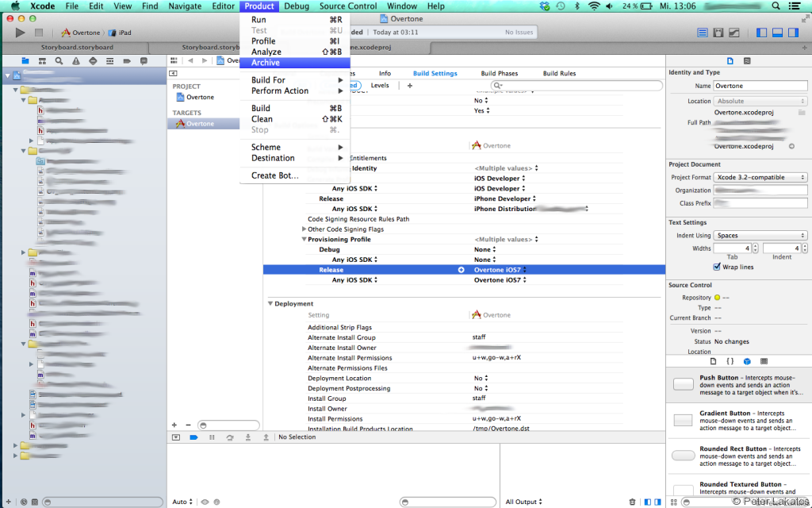Open the Location Absolute dropdown
Screen dimensions: 812x508
[x=760, y=101]
